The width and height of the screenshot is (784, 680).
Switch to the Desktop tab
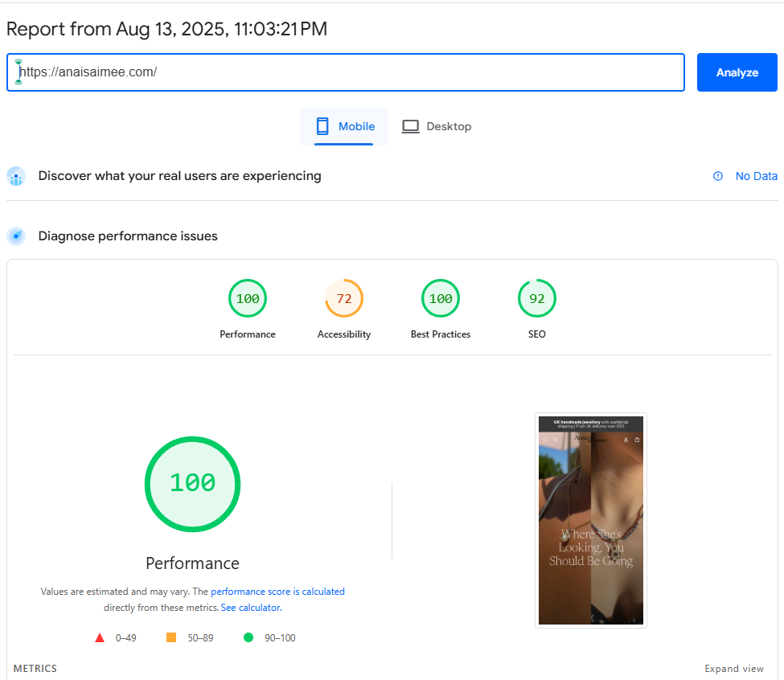[x=437, y=126]
